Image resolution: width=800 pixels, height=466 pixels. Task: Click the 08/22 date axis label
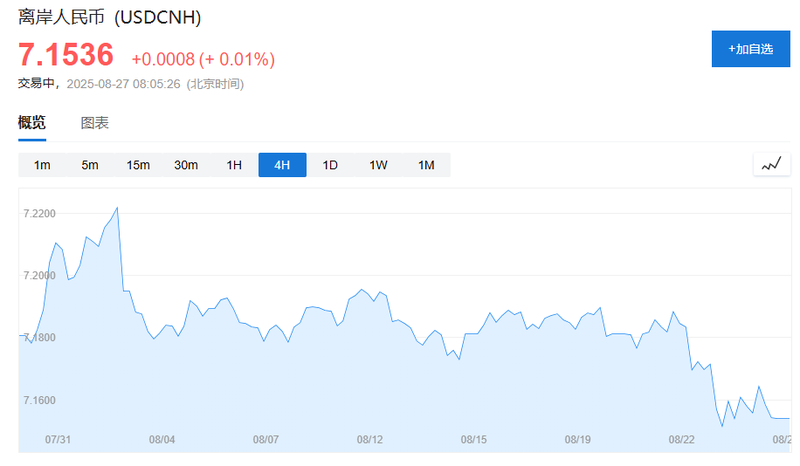pyautogui.click(x=682, y=439)
